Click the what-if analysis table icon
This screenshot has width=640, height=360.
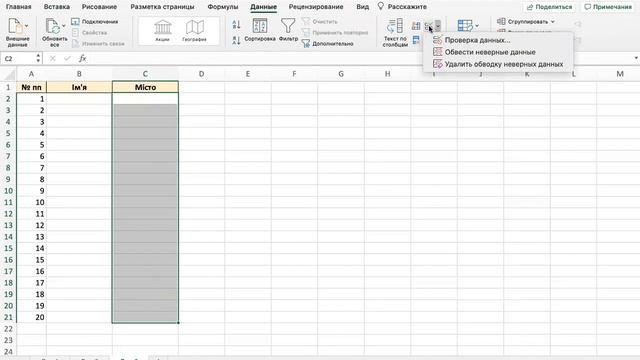(464, 26)
